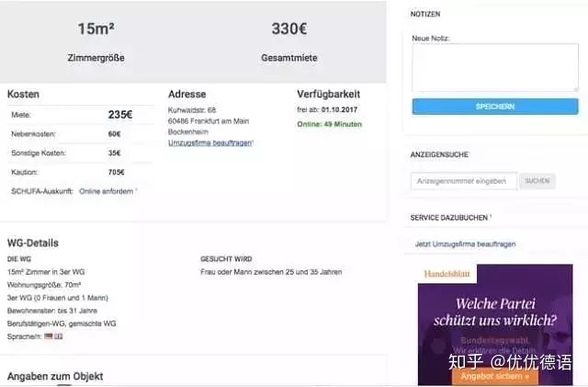Click the SUCHEN button
This screenshot has width=588, height=387.
point(537,181)
